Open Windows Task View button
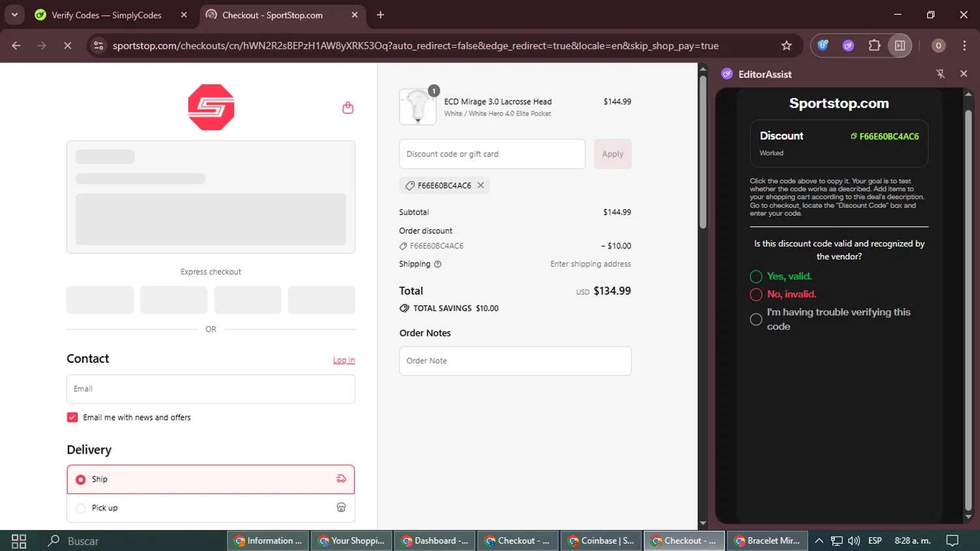Screen dimensions: 980x551 pyautogui.click(x=19, y=541)
